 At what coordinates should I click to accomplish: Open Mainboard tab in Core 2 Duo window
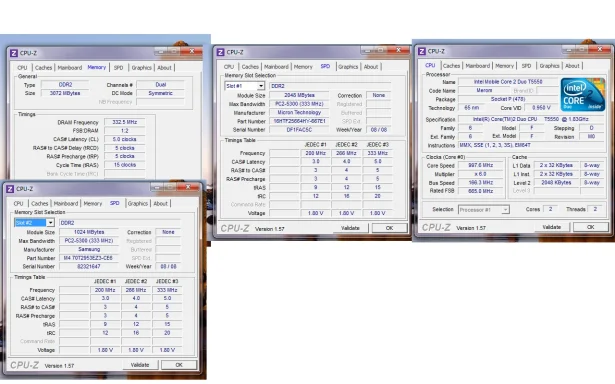(477, 66)
